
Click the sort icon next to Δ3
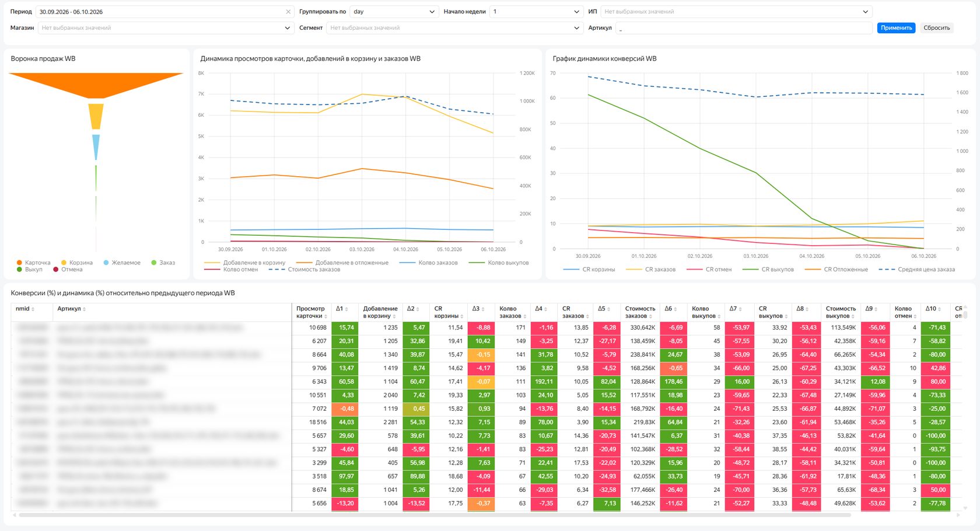(x=483, y=309)
